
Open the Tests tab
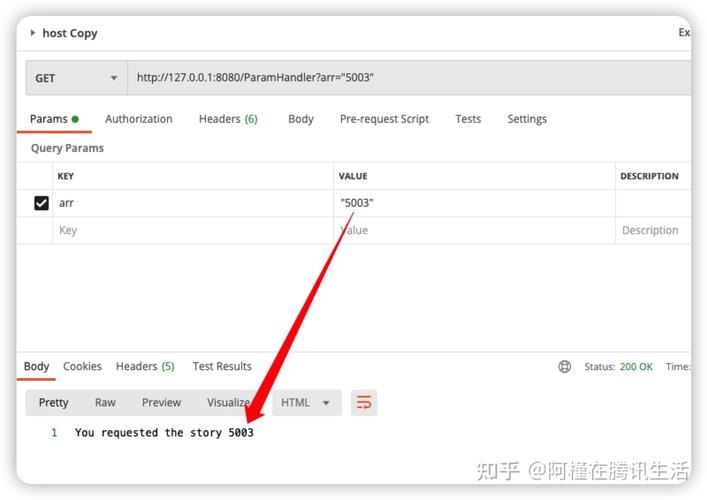pyautogui.click(x=468, y=119)
